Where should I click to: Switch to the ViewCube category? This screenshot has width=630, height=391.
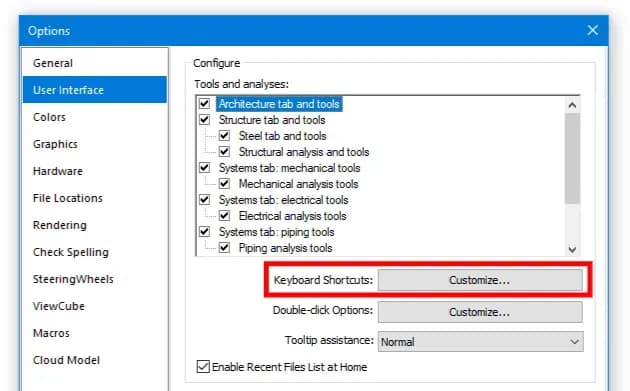click(x=95, y=306)
